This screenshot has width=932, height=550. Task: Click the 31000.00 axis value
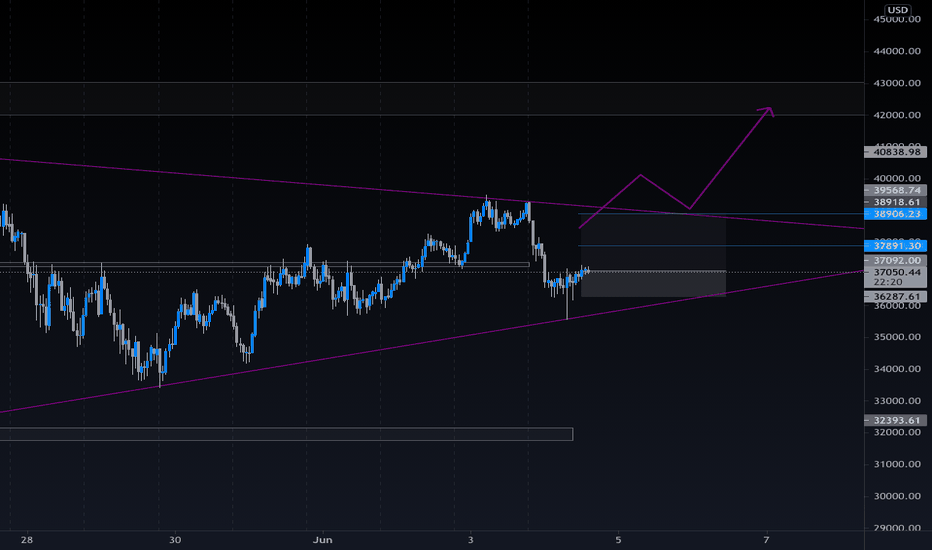pyautogui.click(x=897, y=464)
